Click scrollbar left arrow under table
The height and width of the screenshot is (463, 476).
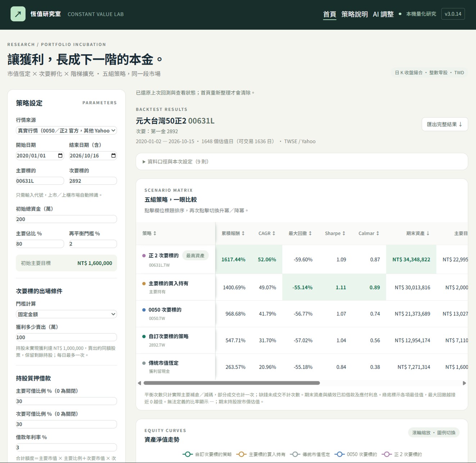(139, 383)
